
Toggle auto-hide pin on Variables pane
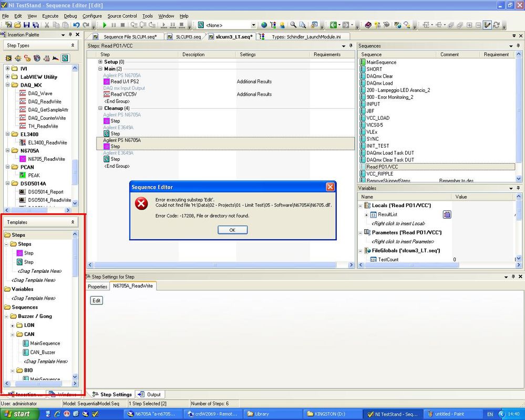point(518,188)
